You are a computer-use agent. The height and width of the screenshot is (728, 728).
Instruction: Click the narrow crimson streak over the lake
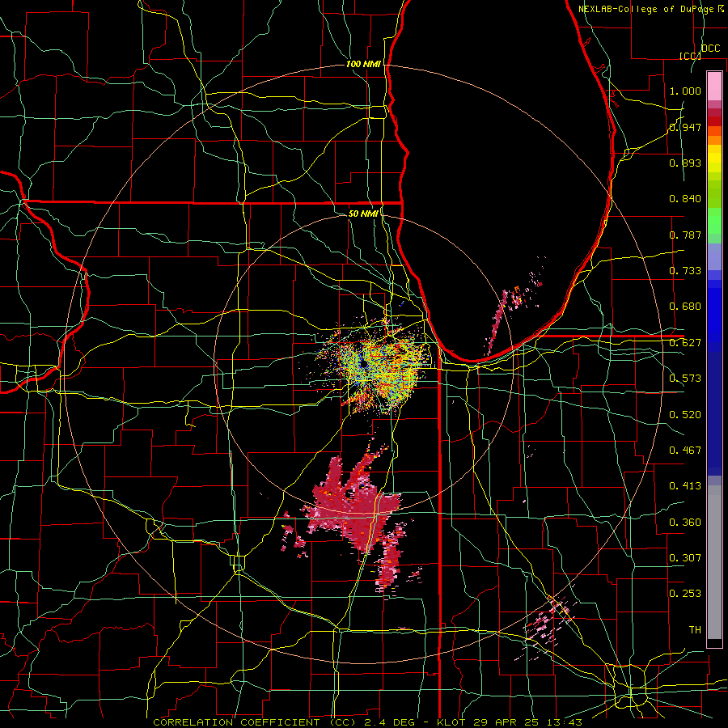pyautogui.click(x=497, y=323)
